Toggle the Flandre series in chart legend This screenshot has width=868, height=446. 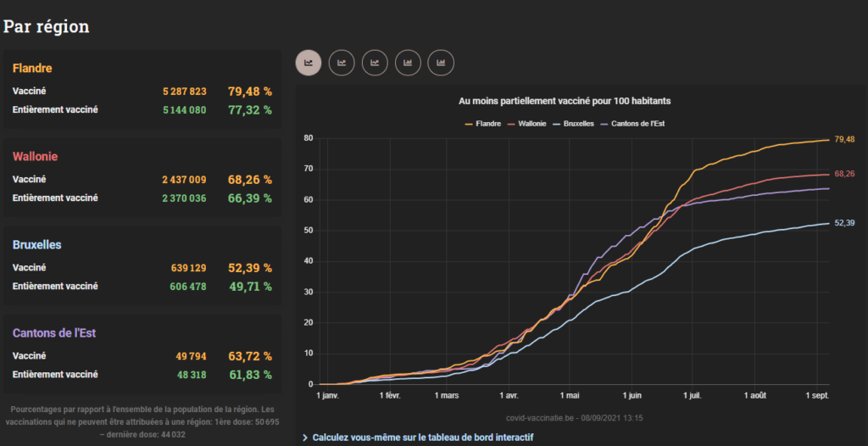482,124
